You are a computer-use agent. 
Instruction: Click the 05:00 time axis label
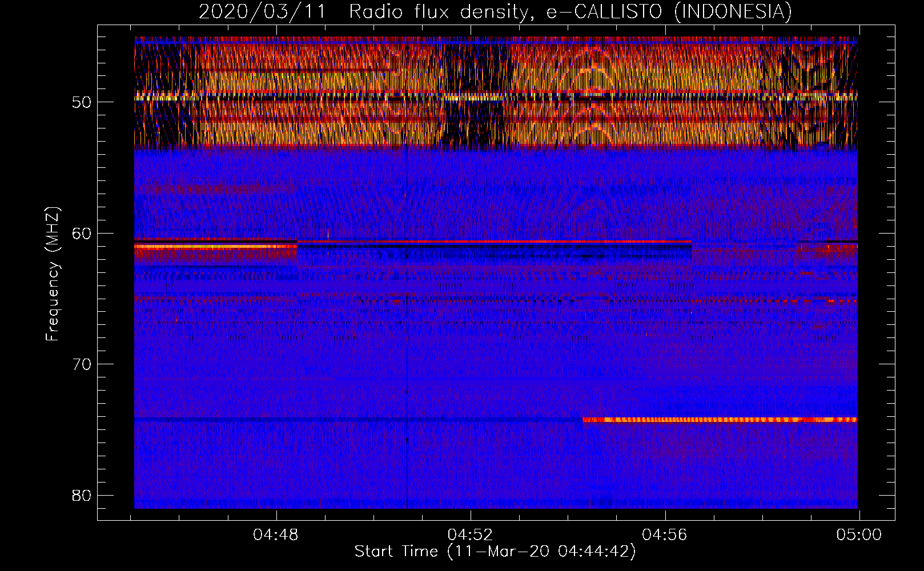[x=859, y=535]
